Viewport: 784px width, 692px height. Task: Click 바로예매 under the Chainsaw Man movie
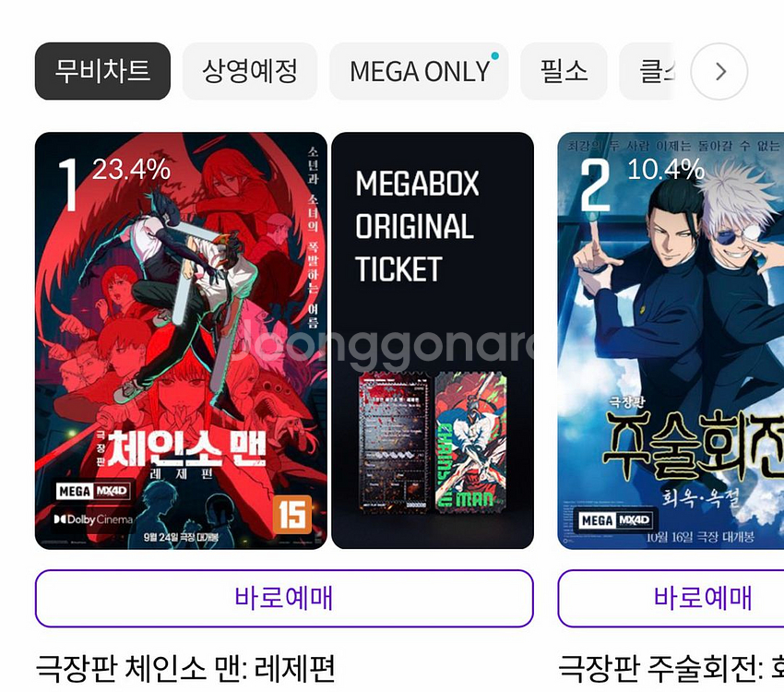click(x=284, y=598)
